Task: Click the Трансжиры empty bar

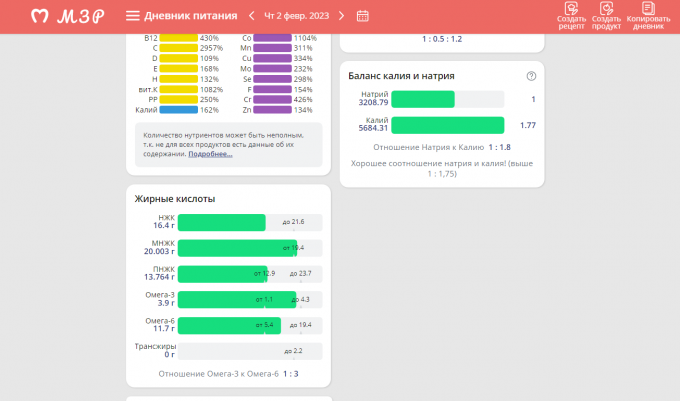Action: point(250,351)
